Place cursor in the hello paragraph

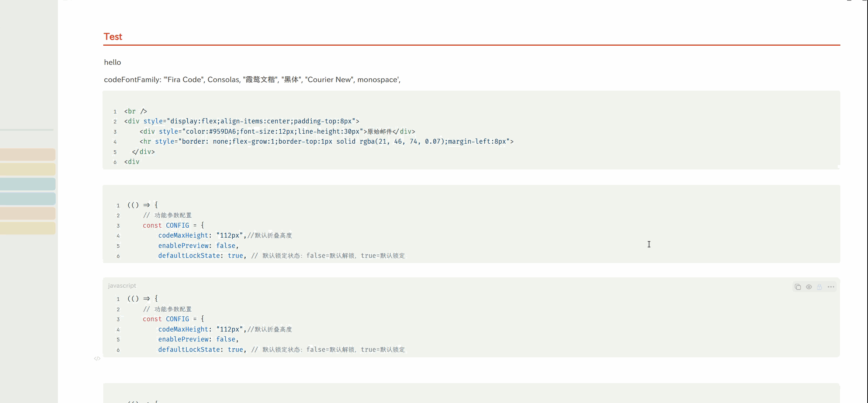[x=112, y=62]
